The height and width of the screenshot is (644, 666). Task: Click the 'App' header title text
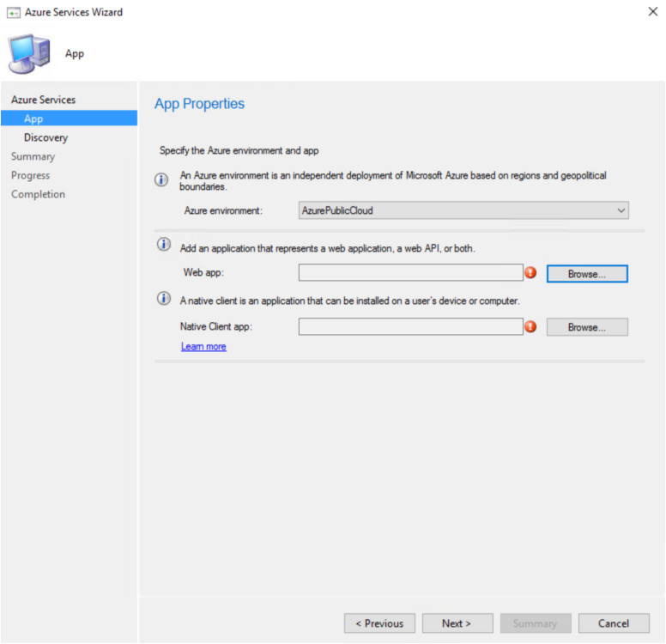[75, 54]
